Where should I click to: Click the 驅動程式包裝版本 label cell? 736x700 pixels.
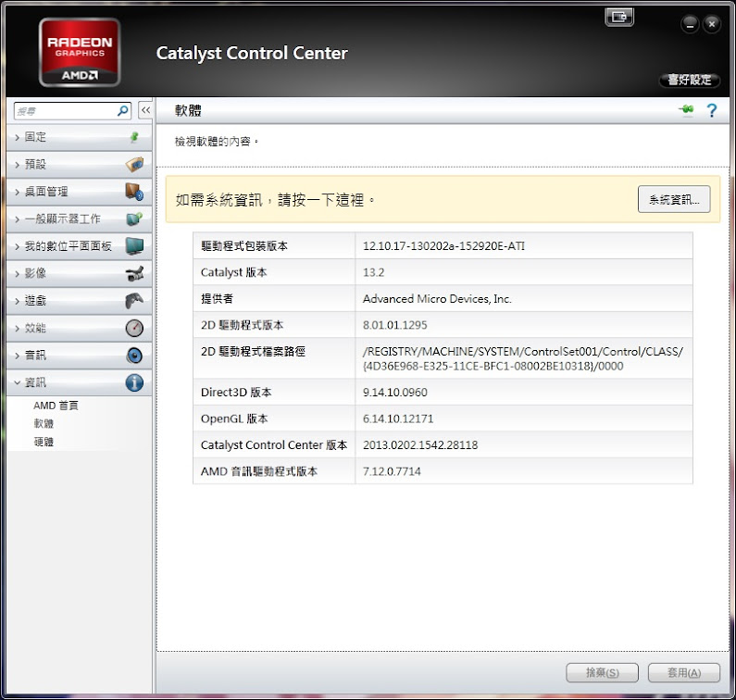[x=274, y=245]
